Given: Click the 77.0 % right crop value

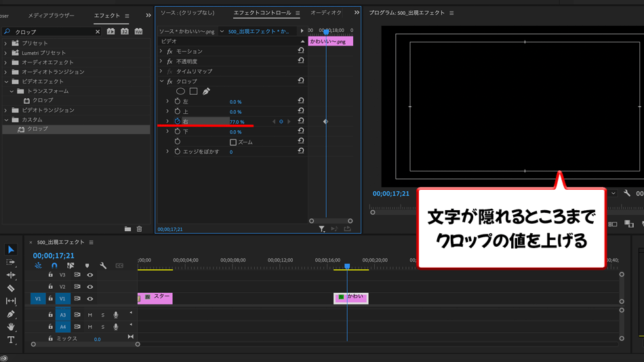Looking at the screenshot, I should point(237,122).
